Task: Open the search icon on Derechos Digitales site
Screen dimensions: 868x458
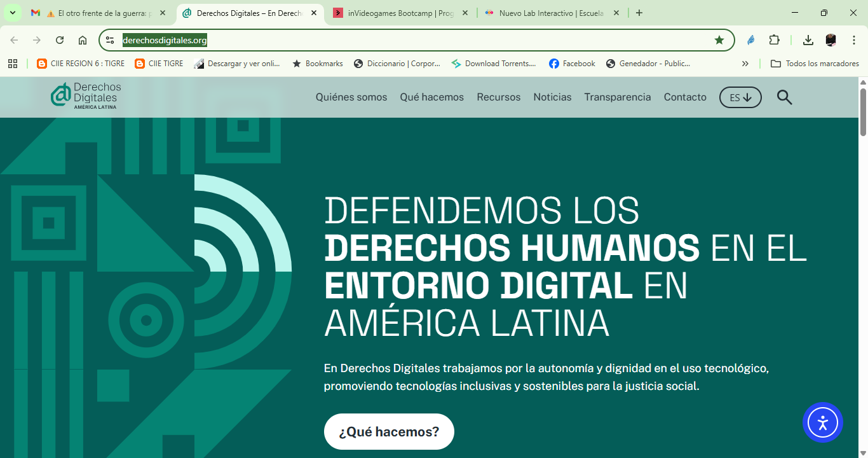Action: [x=784, y=97]
